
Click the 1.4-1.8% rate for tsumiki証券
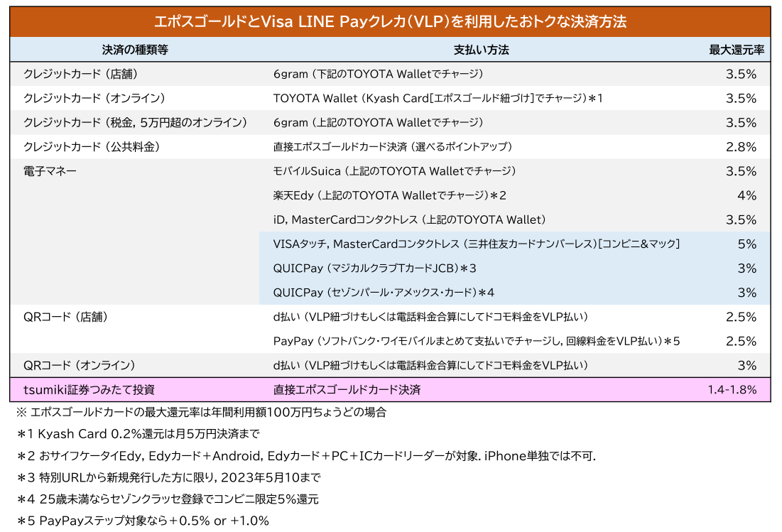click(x=732, y=389)
